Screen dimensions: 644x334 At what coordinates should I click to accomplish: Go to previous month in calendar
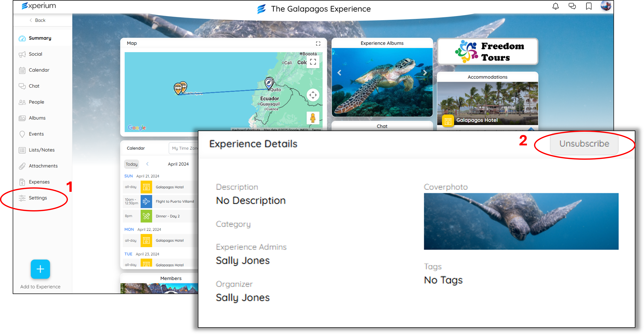point(147,164)
